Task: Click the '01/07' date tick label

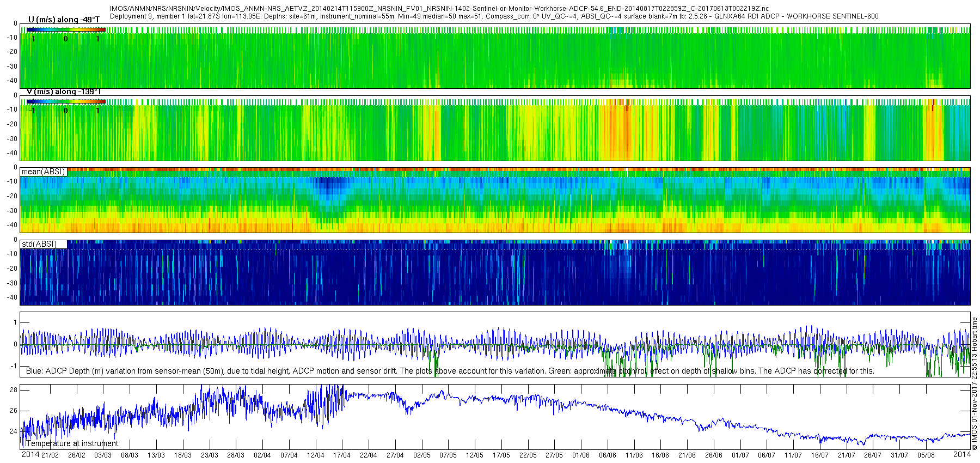Action: click(x=740, y=455)
